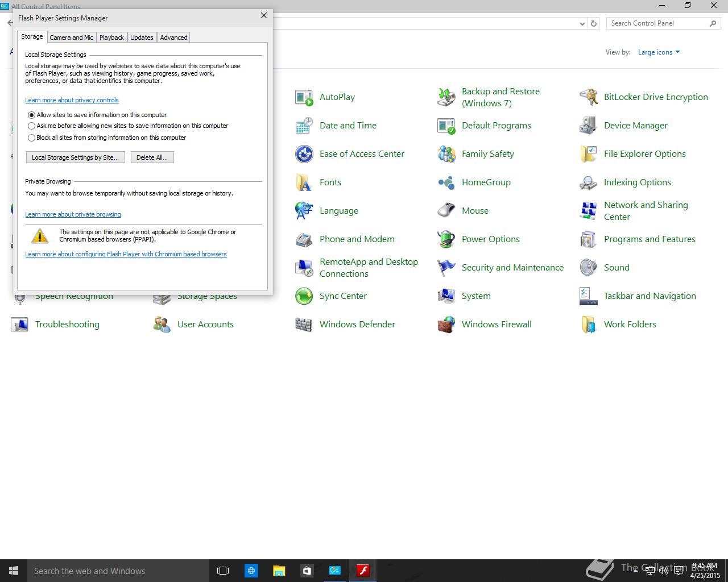
Task: Open the Power Options icon
Action: pos(446,239)
